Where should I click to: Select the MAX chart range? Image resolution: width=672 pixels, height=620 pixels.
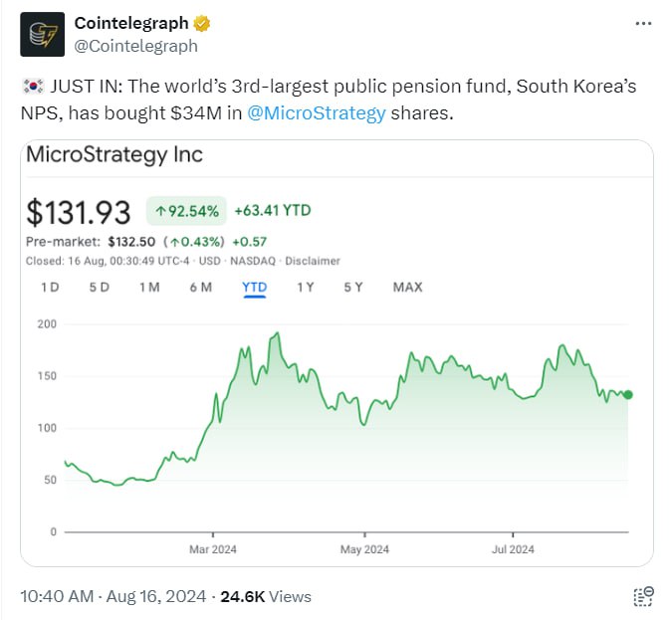pyautogui.click(x=408, y=287)
